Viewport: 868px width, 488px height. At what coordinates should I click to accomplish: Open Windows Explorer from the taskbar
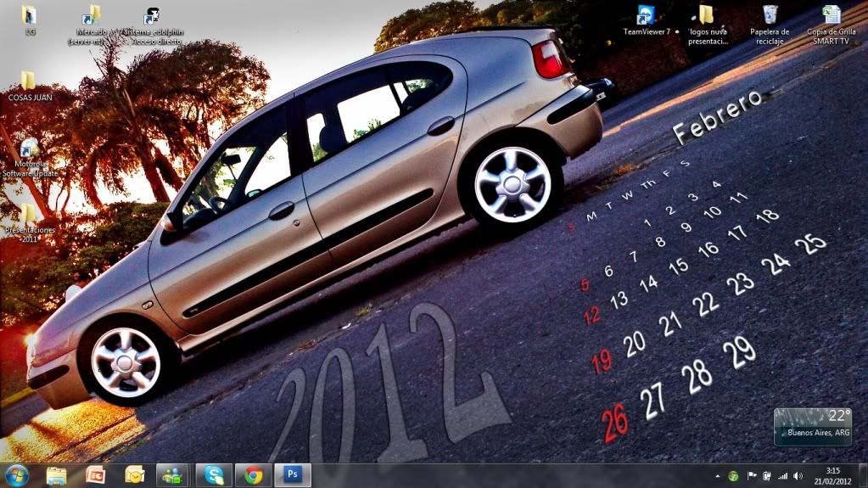point(57,475)
